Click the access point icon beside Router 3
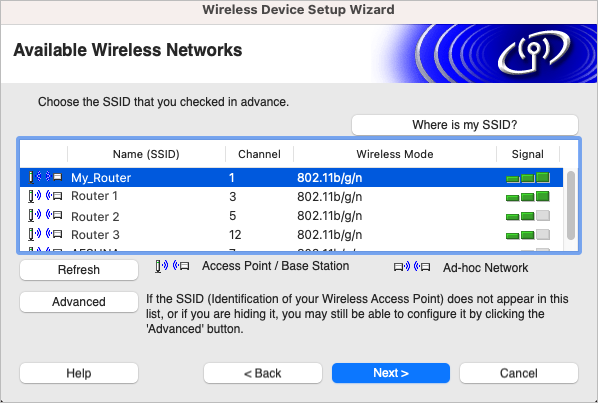 tap(45, 234)
